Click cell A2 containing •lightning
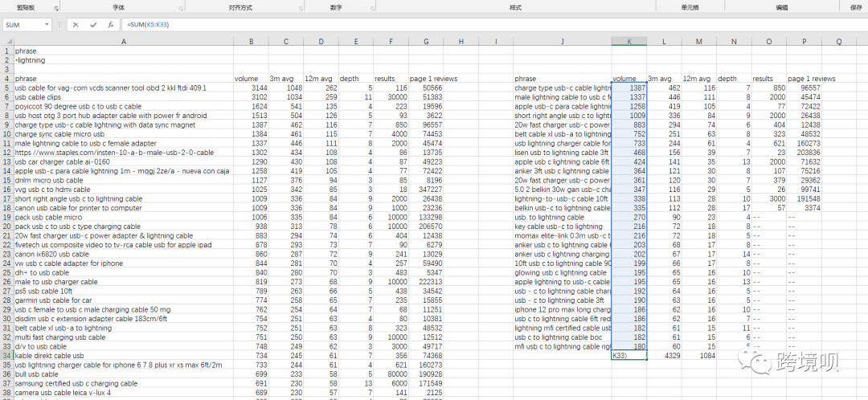The image size is (868, 400). [x=124, y=60]
